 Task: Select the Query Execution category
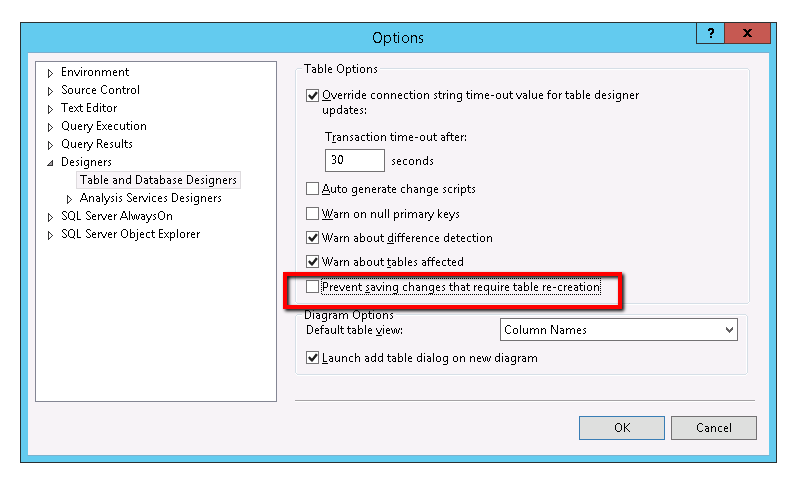pyautogui.click(x=103, y=126)
